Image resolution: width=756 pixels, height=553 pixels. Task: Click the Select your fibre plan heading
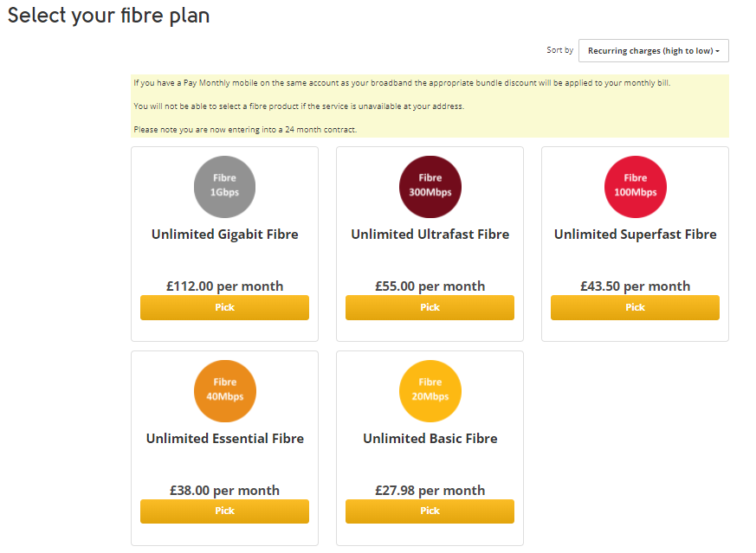click(x=107, y=15)
